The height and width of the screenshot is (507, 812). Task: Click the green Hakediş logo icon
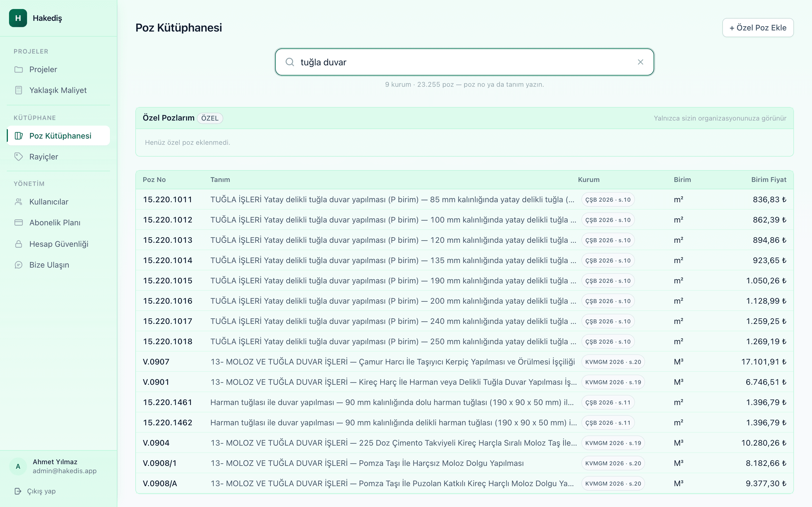[18, 18]
